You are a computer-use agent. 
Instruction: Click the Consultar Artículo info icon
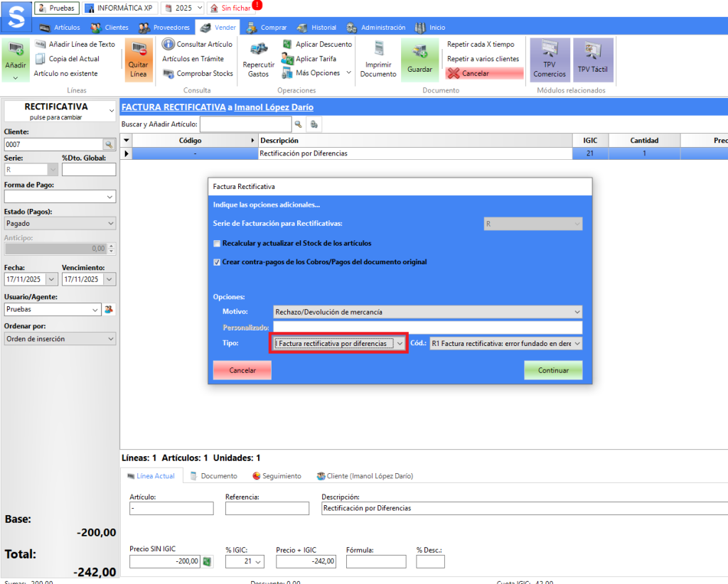coord(168,44)
